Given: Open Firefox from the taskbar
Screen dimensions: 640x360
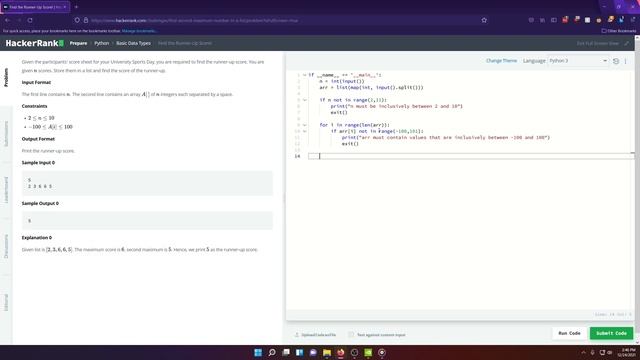Looking at the screenshot, I should pyautogui.click(x=340, y=352).
